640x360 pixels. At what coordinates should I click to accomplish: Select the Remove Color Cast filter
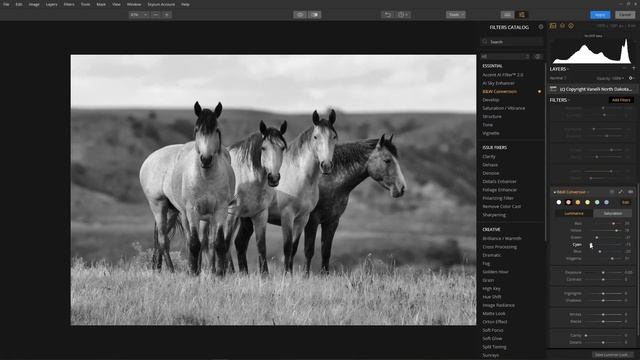(502, 206)
